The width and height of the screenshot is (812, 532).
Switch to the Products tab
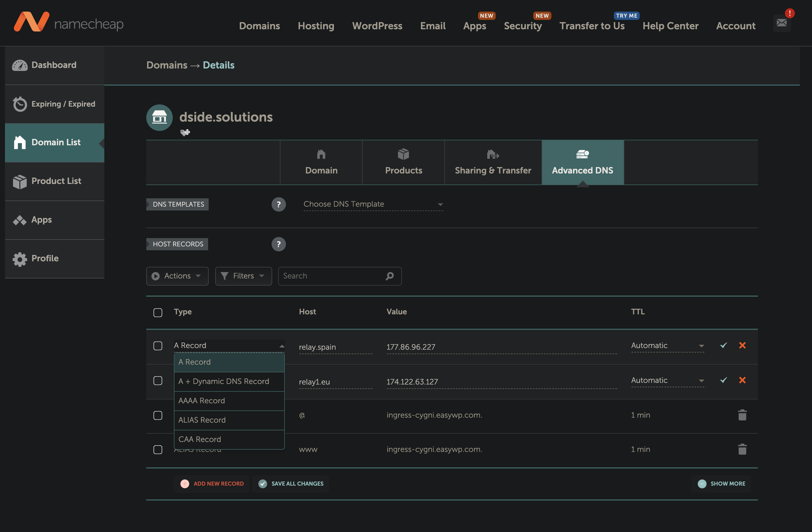tap(403, 162)
